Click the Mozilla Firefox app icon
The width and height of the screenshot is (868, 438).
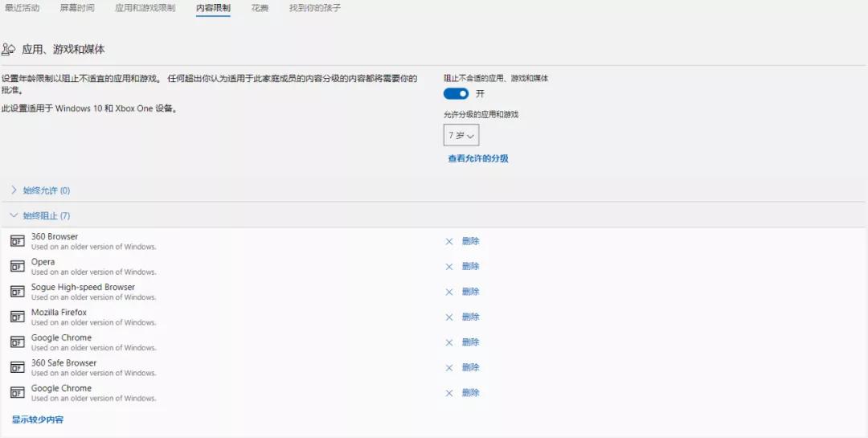17,317
